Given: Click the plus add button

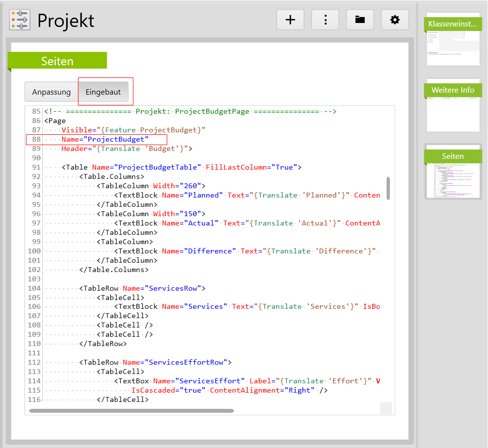Looking at the screenshot, I should click(x=290, y=20).
